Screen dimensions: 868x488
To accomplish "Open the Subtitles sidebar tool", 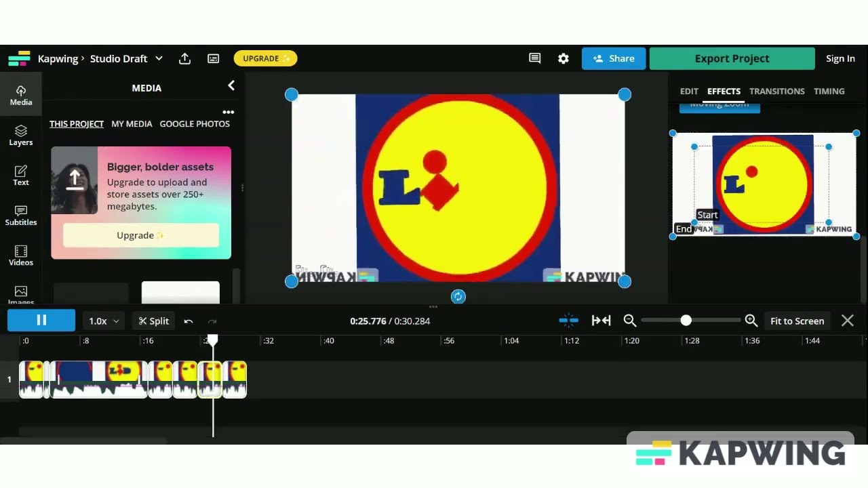I will pyautogui.click(x=21, y=216).
